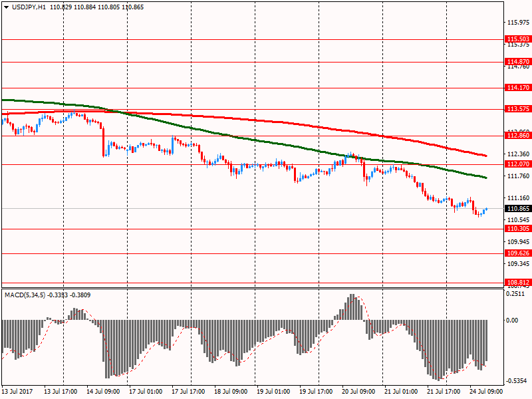Select the 112.860 red price level label
The height and width of the screenshot is (399, 532).
coord(518,136)
